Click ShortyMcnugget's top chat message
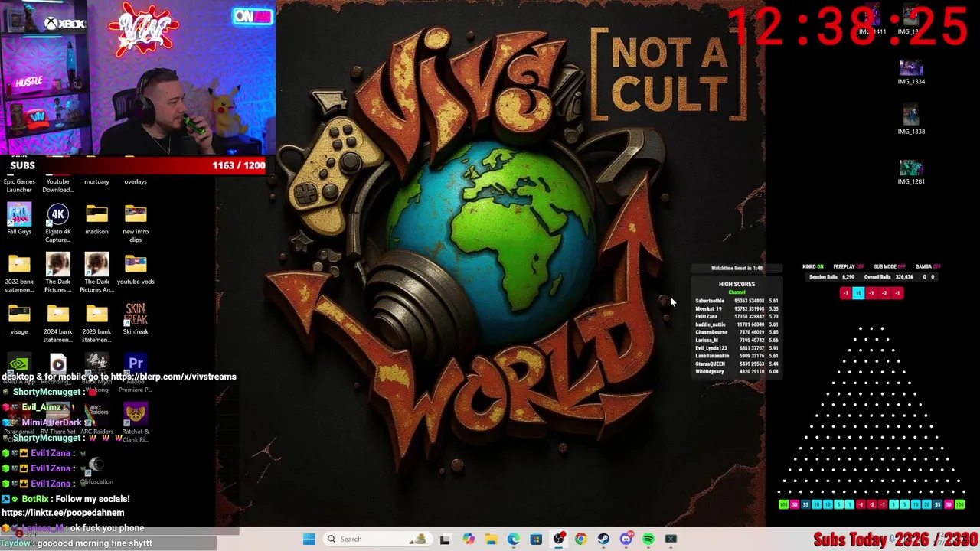980x551 pixels. tap(51, 392)
